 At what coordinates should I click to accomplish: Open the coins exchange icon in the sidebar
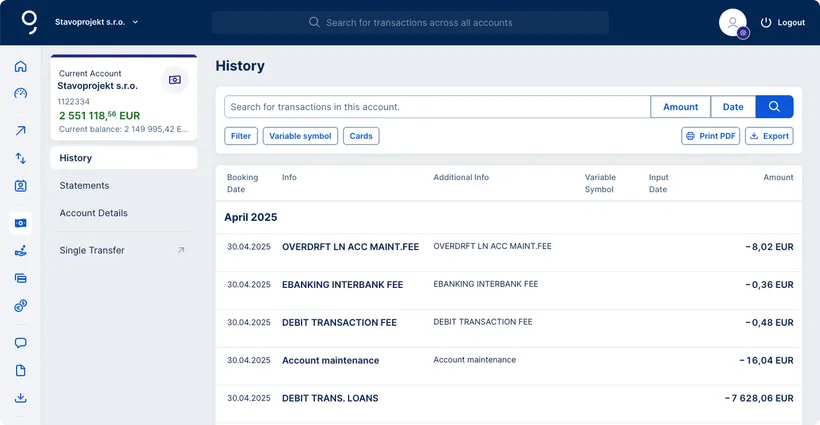pos(20,305)
